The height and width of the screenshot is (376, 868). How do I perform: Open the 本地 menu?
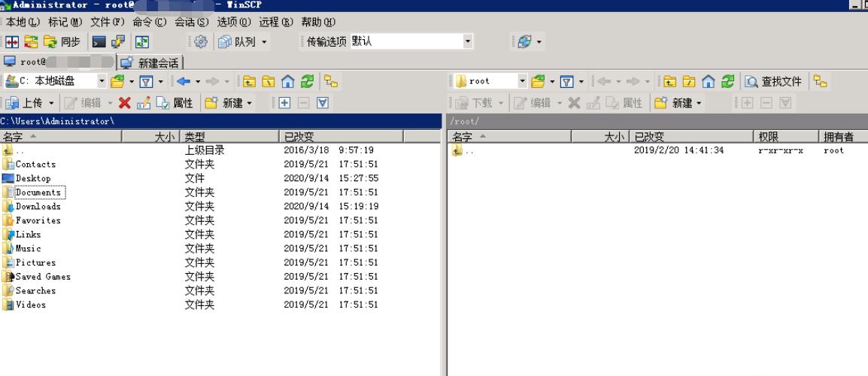23,22
